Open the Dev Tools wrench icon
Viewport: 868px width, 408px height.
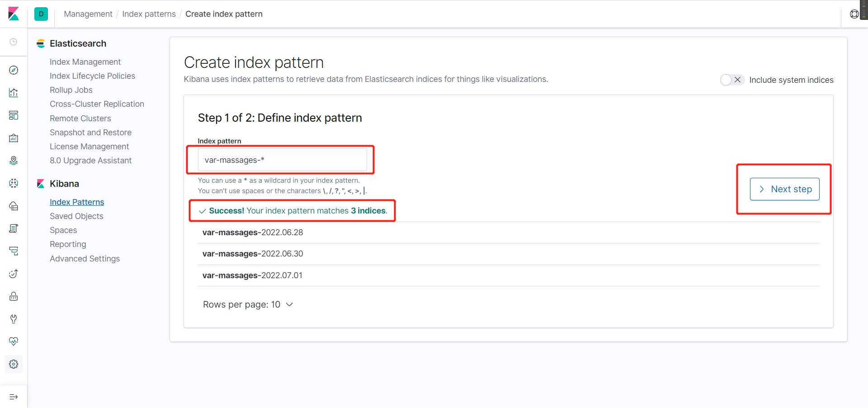14,319
